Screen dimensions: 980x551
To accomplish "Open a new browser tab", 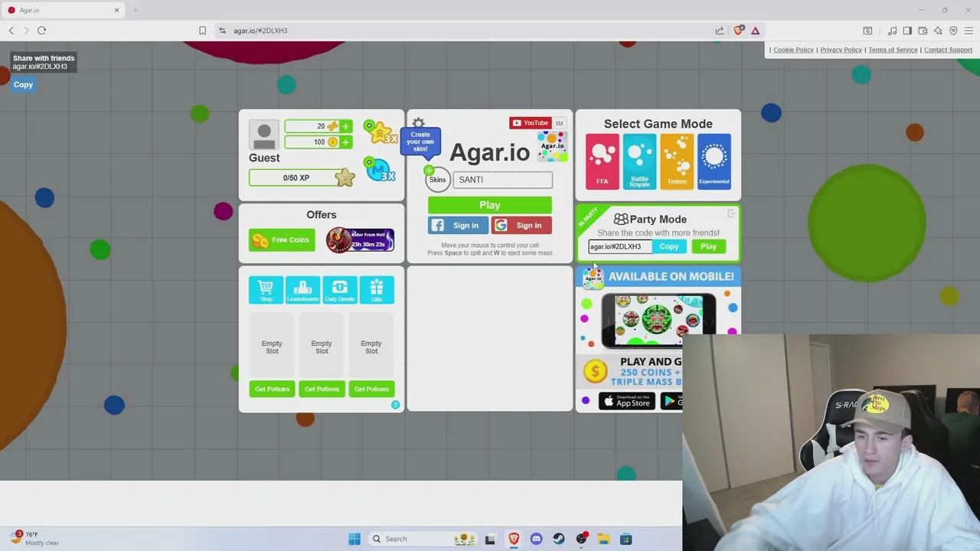I will coord(136,10).
